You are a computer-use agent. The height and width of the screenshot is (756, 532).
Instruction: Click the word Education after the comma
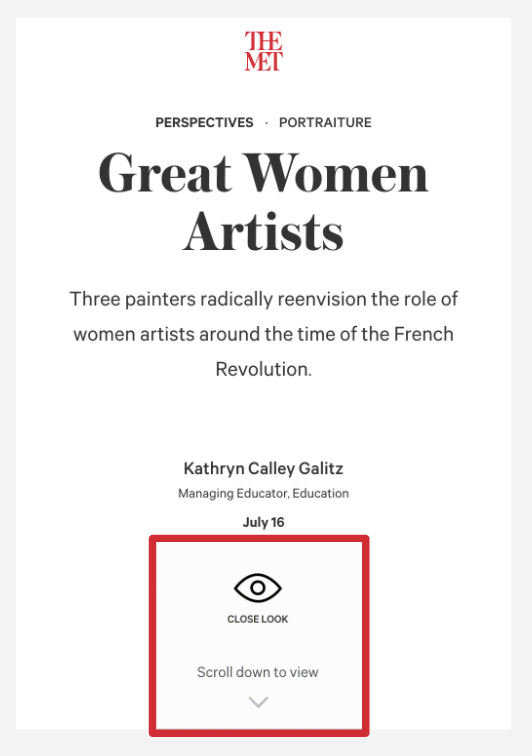[x=321, y=494]
